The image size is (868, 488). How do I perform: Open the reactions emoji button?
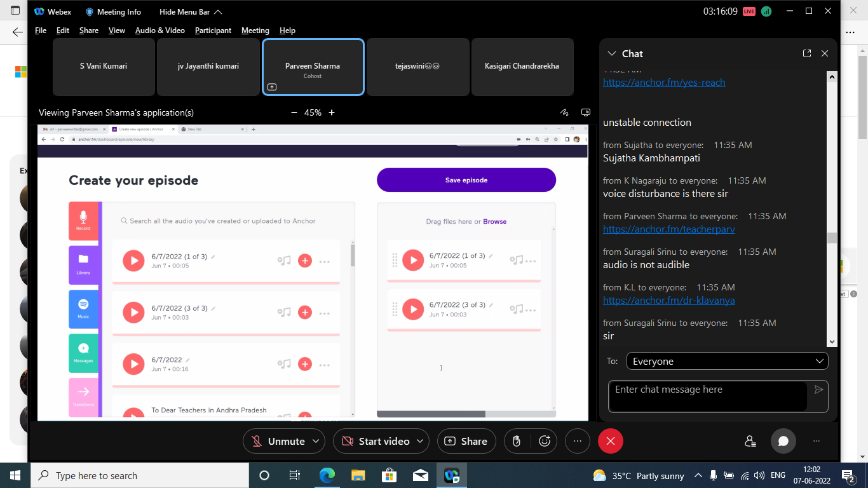[545, 441]
